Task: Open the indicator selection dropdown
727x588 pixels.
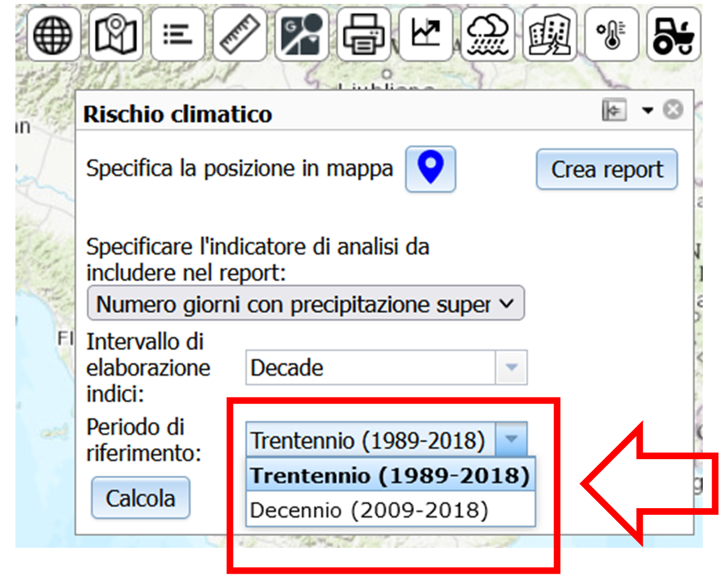Action: pyautogui.click(x=306, y=303)
